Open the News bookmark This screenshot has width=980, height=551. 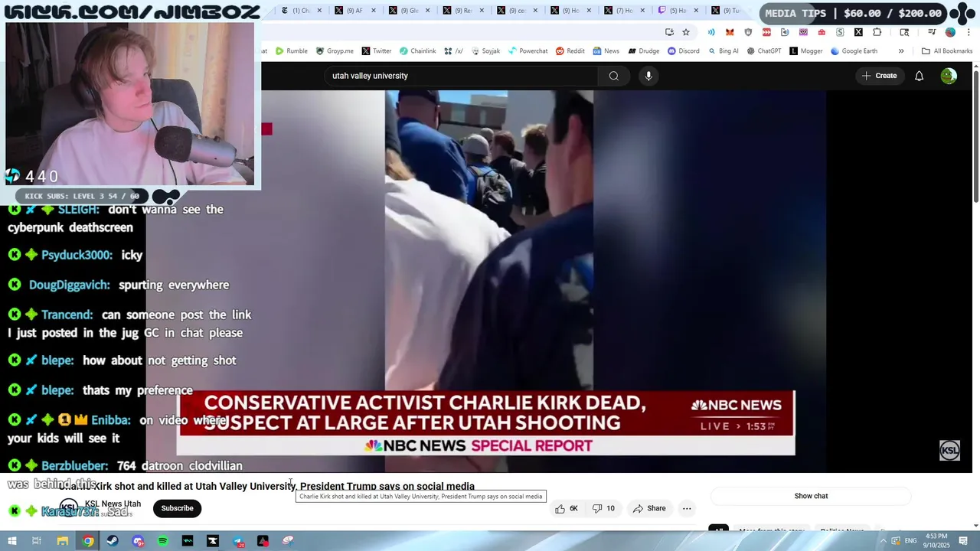click(606, 51)
